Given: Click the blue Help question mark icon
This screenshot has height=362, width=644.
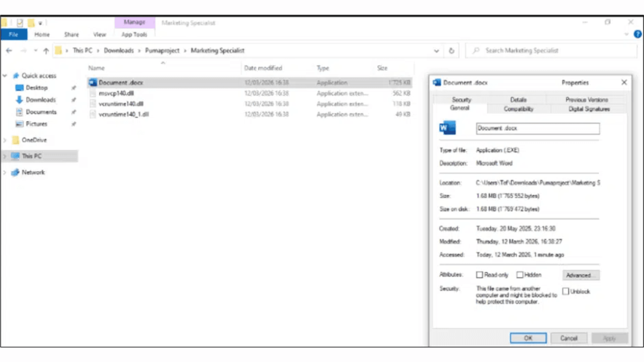Looking at the screenshot, I should click(x=637, y=34).
